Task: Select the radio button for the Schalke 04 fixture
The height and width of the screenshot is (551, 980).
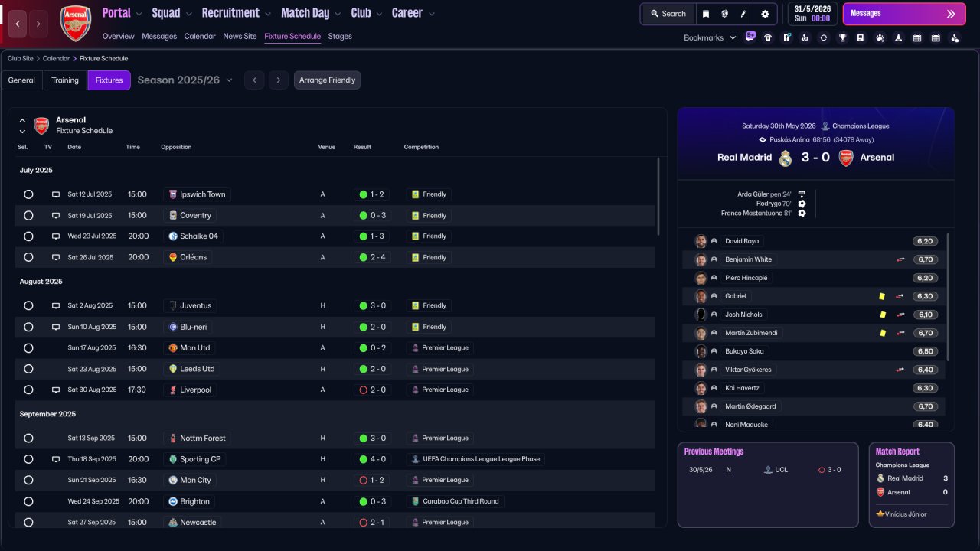Action: tap(28, 236)
